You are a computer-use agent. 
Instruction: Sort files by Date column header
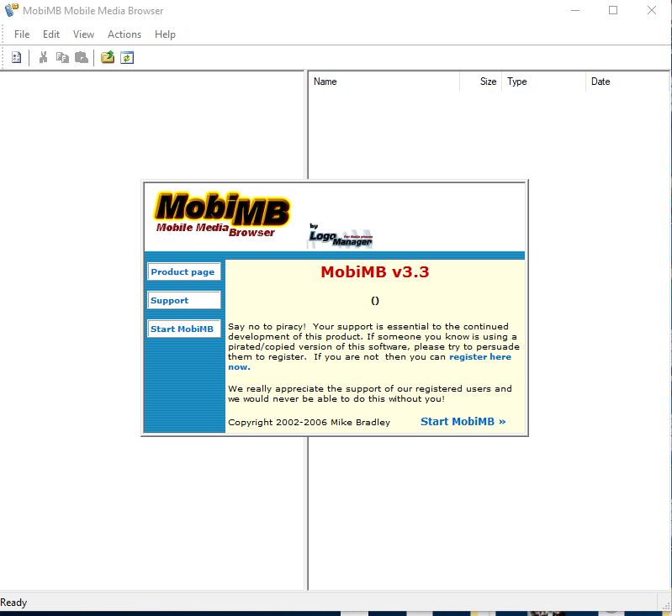point(627,82)
